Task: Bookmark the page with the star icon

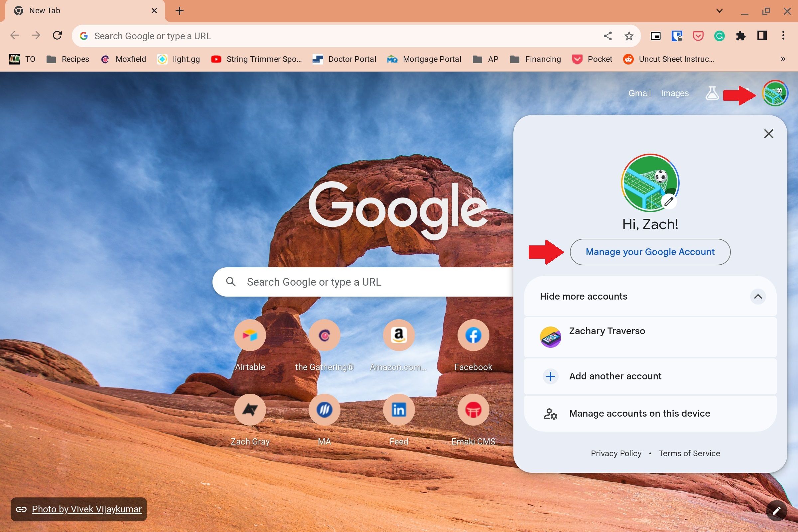Action: pos(629,36)
